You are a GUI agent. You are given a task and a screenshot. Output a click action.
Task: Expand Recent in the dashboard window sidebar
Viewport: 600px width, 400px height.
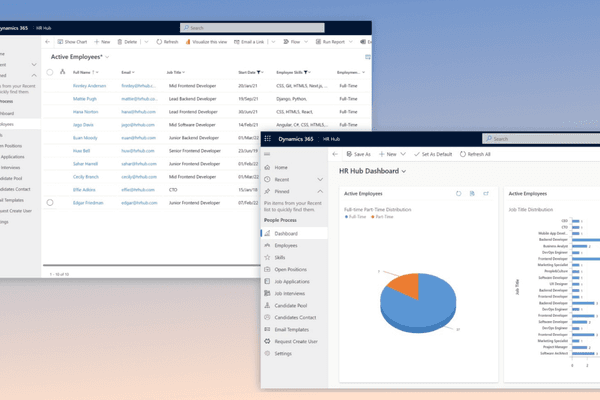pos(320,180)
